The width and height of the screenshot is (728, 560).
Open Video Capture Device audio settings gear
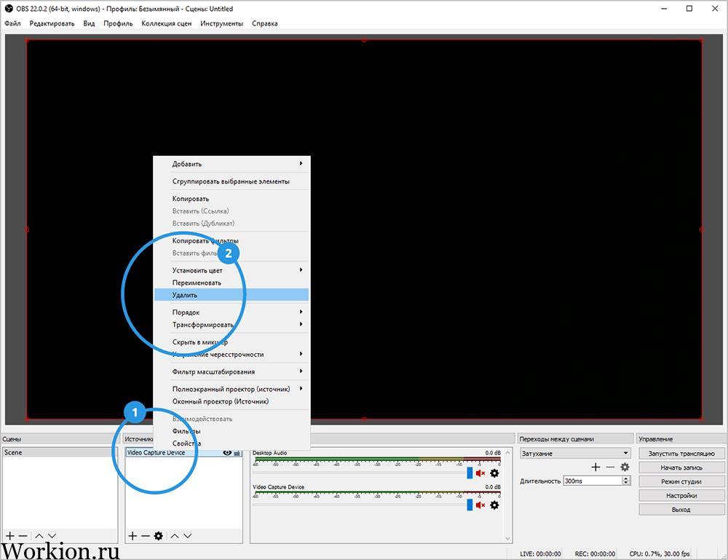[x=494, y=505]
